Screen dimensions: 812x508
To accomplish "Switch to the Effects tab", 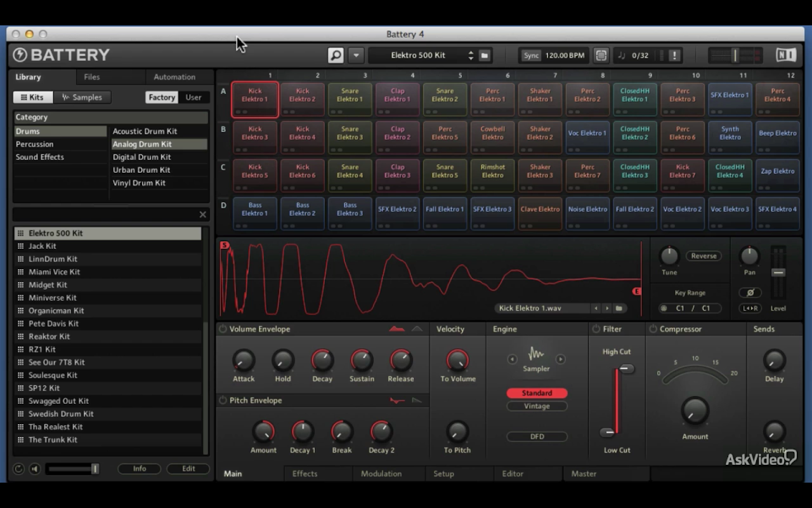I will tap(304, 474).
